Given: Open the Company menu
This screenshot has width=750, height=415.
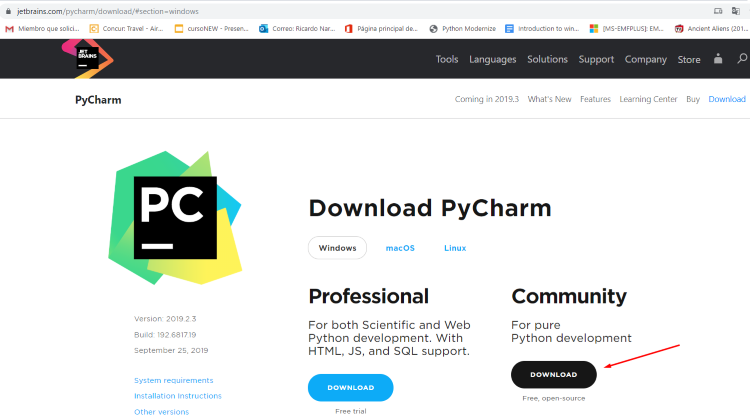Looking at the screenshot, I should pos(646,59).
